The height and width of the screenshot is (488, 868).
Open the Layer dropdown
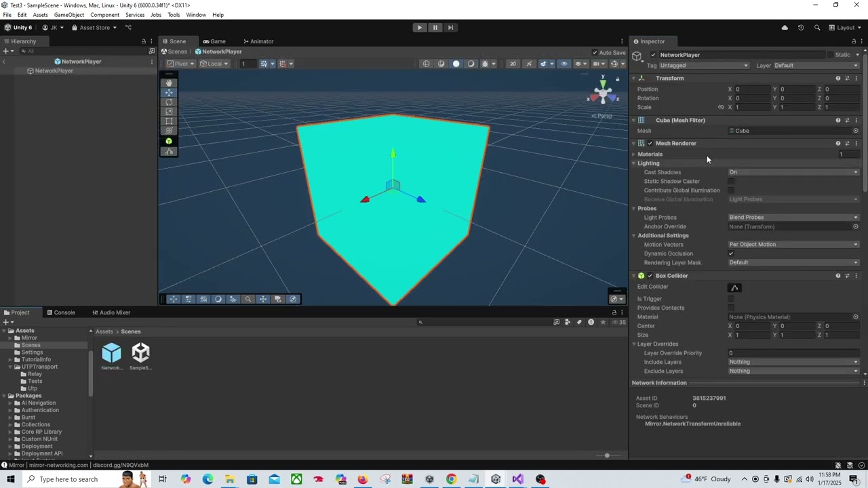tap(816, 66)
